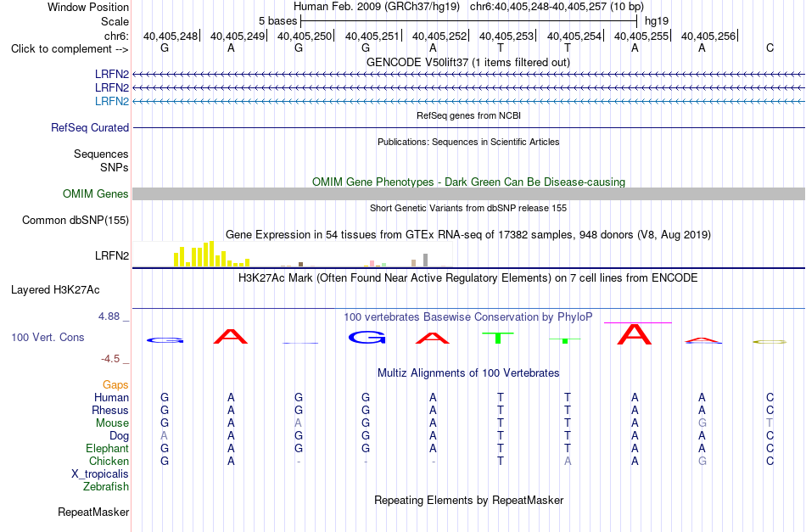Screen dimensions: 806x532
Task: Open Multiz Alignments of 100 Vertebrates title
Action: [x=468, y=372]
